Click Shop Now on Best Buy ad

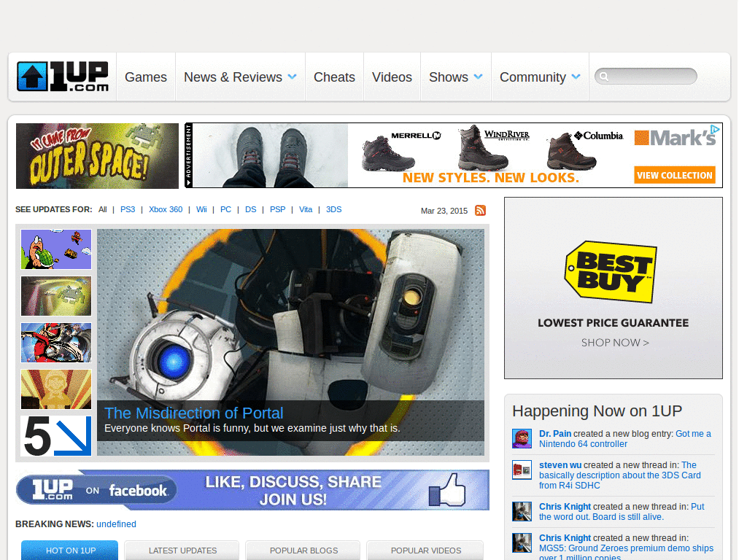(x=615, y=343)
